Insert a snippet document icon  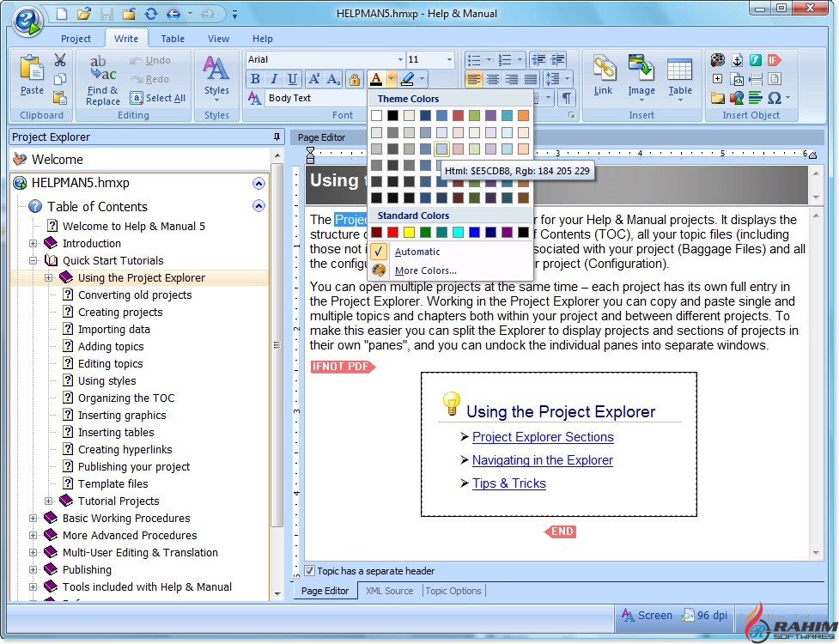pos(775,79)
